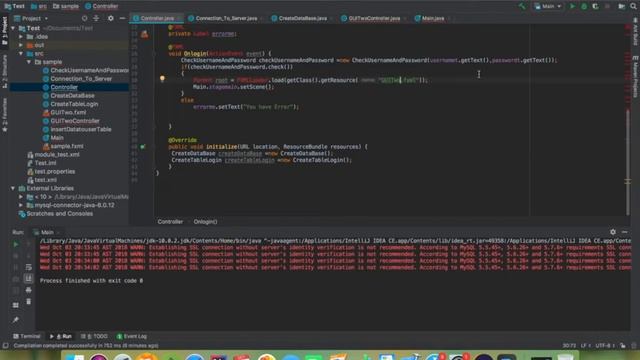The height and width of the screenshot is (360, 640).
Task: Start debugging with the bug icon
Action: coord(584,6)
